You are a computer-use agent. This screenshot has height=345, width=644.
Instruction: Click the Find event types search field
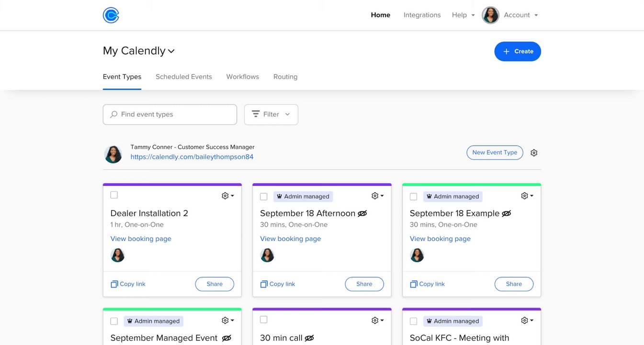175,115
